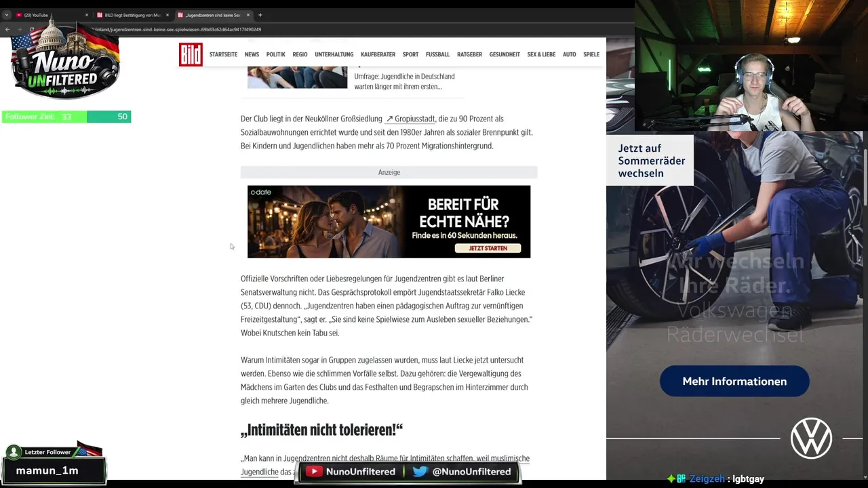
Task: Close the 'BILD liegt Bestätigung' tab
Action: (167, 15)
